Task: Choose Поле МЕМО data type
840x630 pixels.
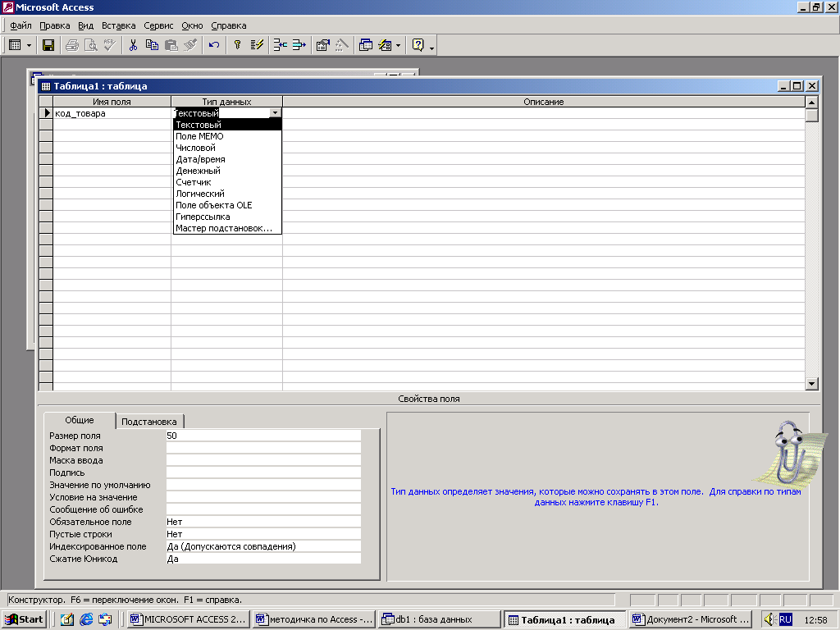Action: [228, 136]
